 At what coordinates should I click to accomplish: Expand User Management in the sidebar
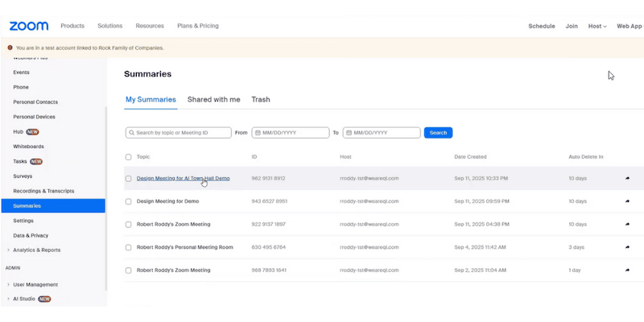pos(8,284)
